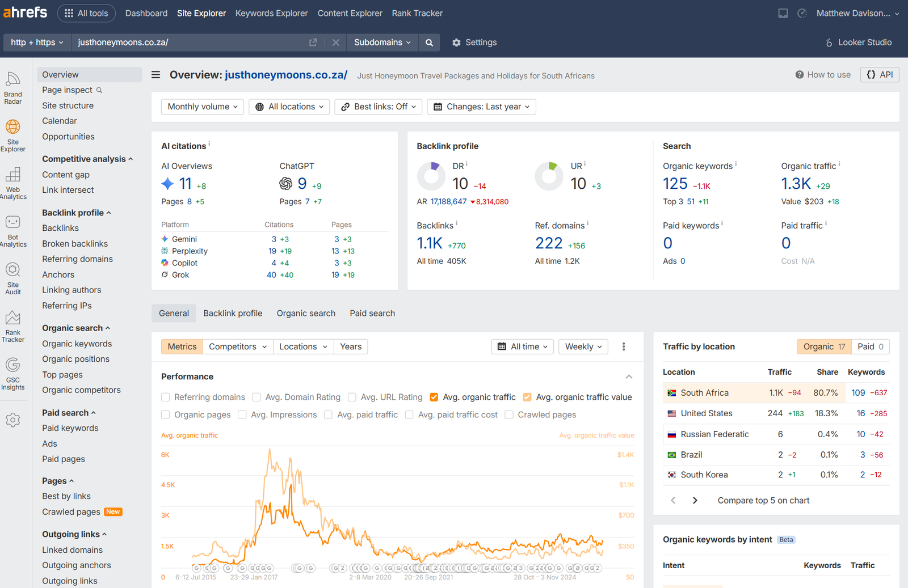Click Compare top 5 on chart
The width and height of the screenshot is (908, 588).
[x=763, y=500]
